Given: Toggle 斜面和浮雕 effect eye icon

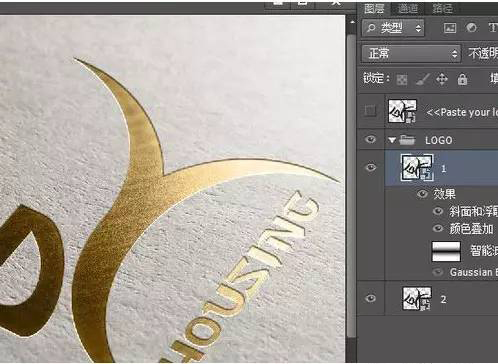Looking at the screenshot, I should coord(438,211).
